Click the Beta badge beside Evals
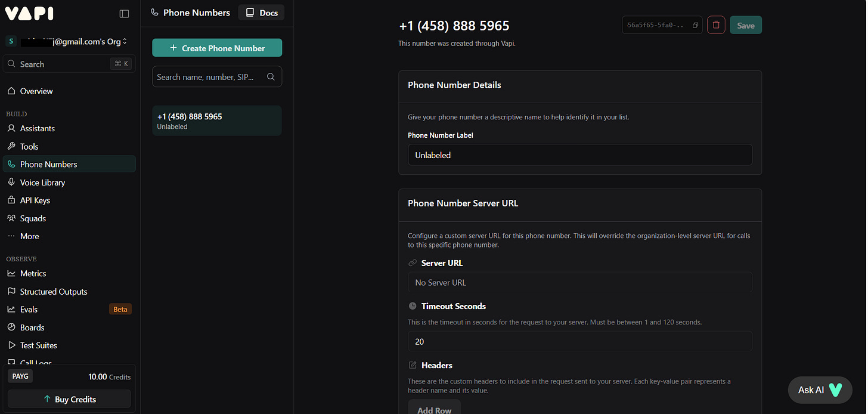This screenshot has height=414, width=868. coord(120,309)
